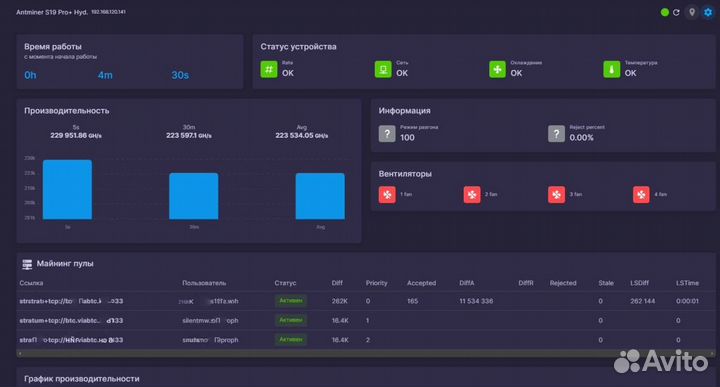The image size is (720, 387).
Task: Click the 223 534.05 GH/s average value
Action: click(x=302, y=135)
